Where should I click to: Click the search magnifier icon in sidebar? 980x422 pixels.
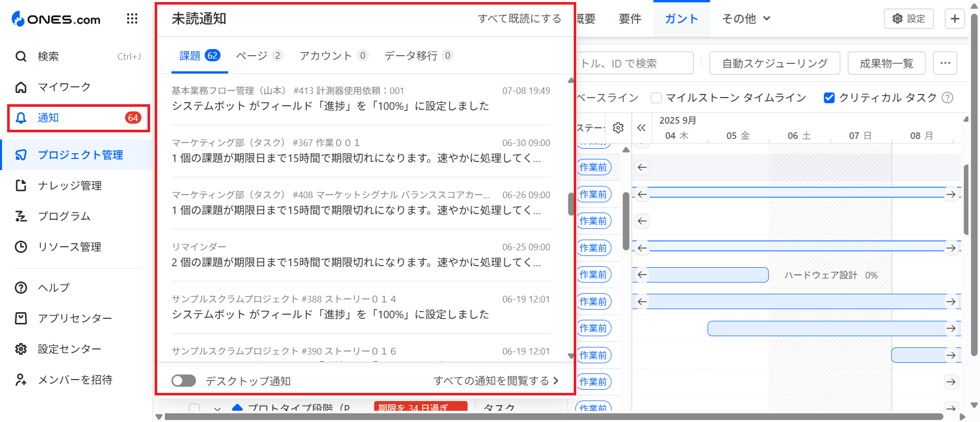(21, 56)
